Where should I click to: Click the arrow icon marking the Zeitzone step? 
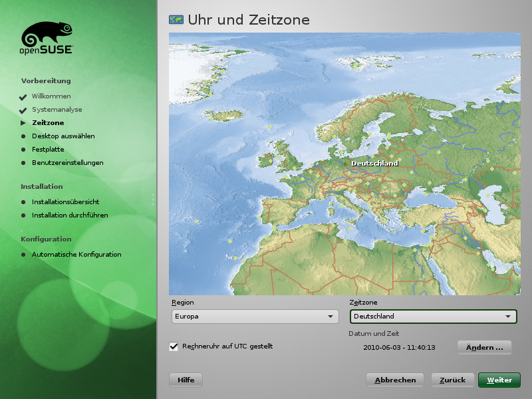coord(23,123)
